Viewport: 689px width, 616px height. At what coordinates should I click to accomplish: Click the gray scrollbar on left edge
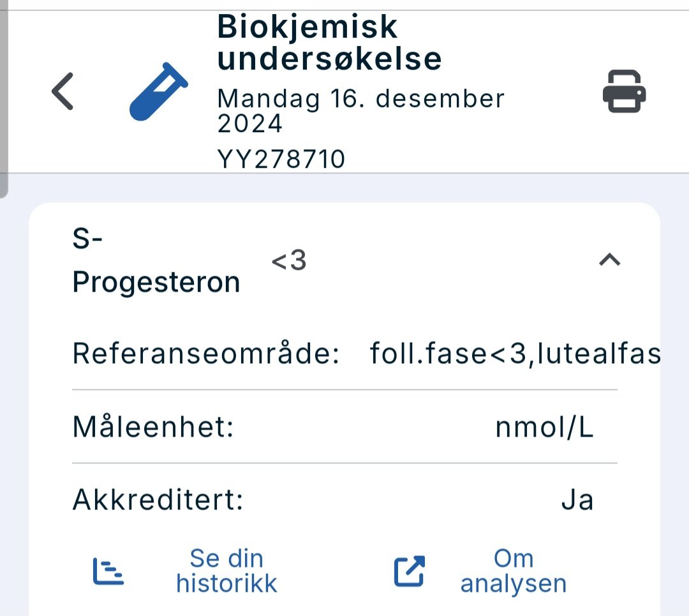point(3,96)
